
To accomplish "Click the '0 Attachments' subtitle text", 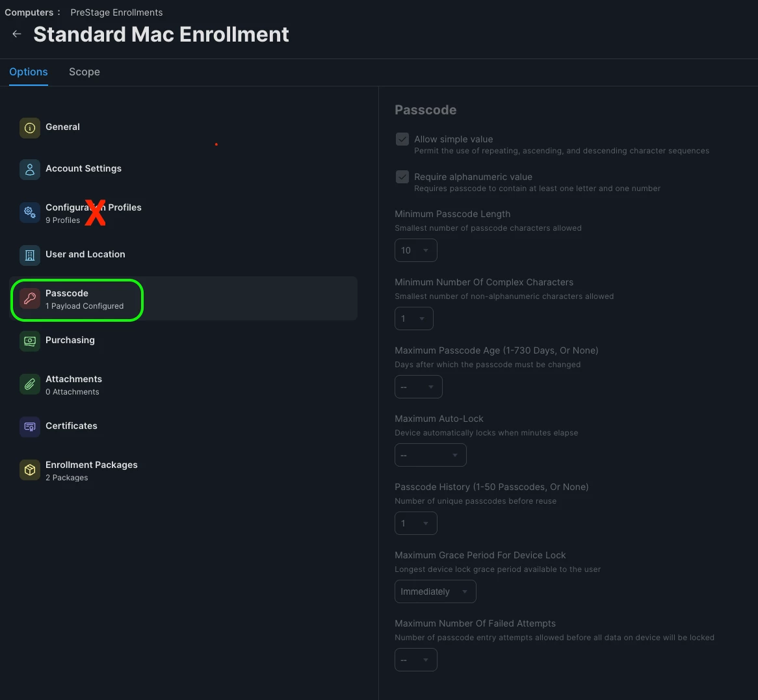I will [x=73, y=392].
